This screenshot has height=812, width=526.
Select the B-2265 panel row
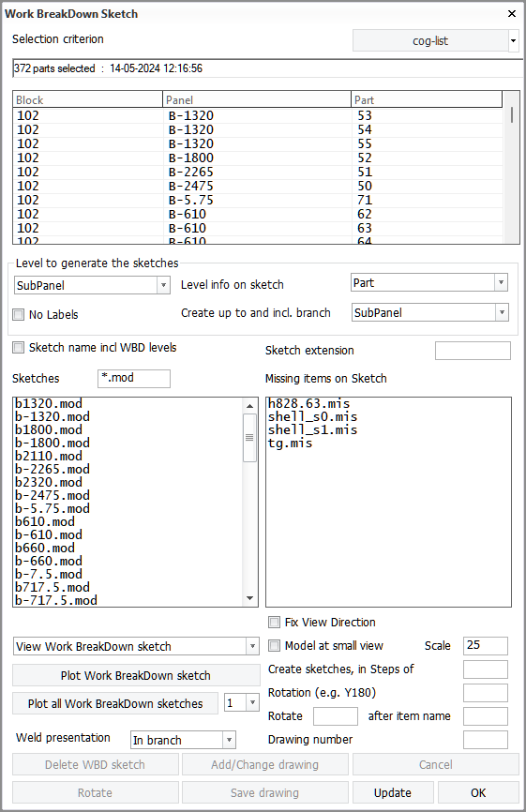click(258, 172)
